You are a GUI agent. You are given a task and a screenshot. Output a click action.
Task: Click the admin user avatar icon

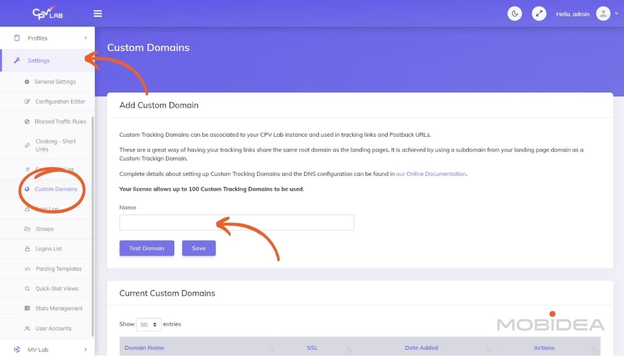pos(603,14)
